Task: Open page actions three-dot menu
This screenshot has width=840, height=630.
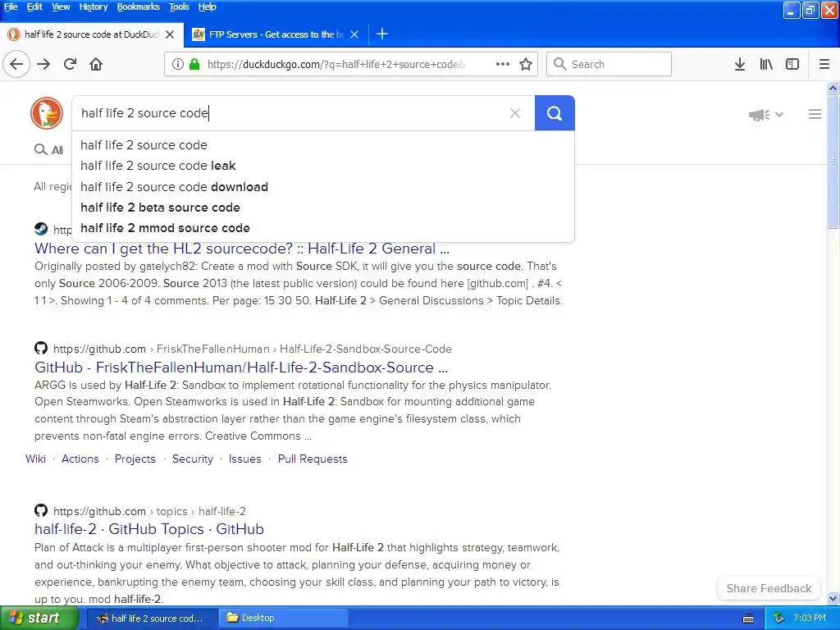Action: 503,64
